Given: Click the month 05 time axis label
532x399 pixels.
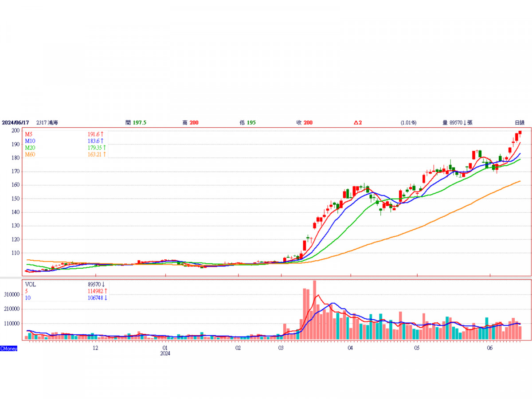Looking at the screenshot, I should pyautogui.click(x=417, y=348).
